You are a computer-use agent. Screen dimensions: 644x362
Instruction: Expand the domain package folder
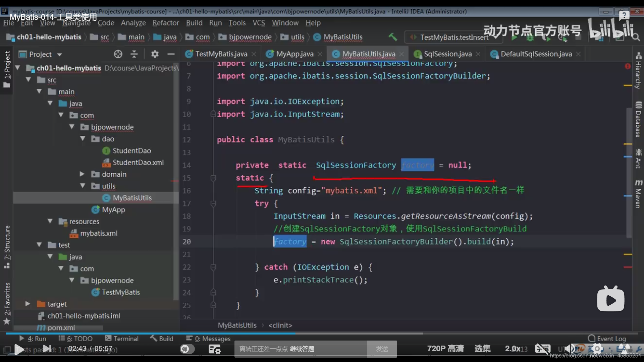(82, 174)
